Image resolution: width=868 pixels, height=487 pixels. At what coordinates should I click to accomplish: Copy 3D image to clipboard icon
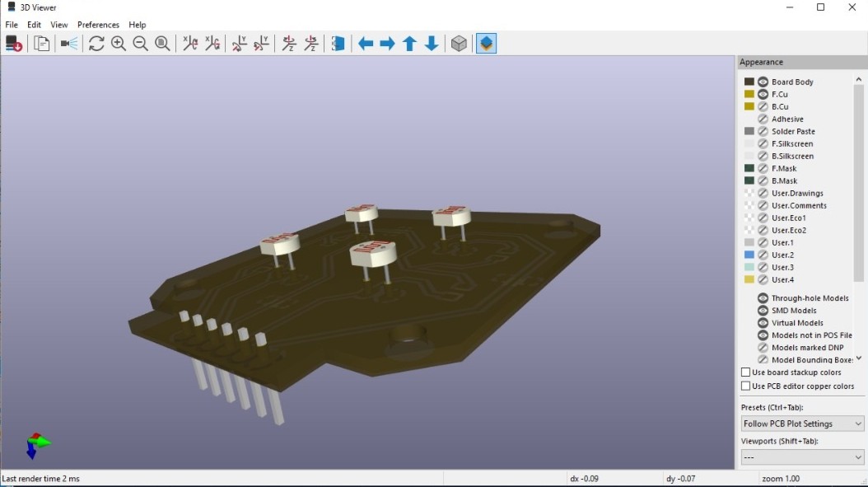(41, 43)
